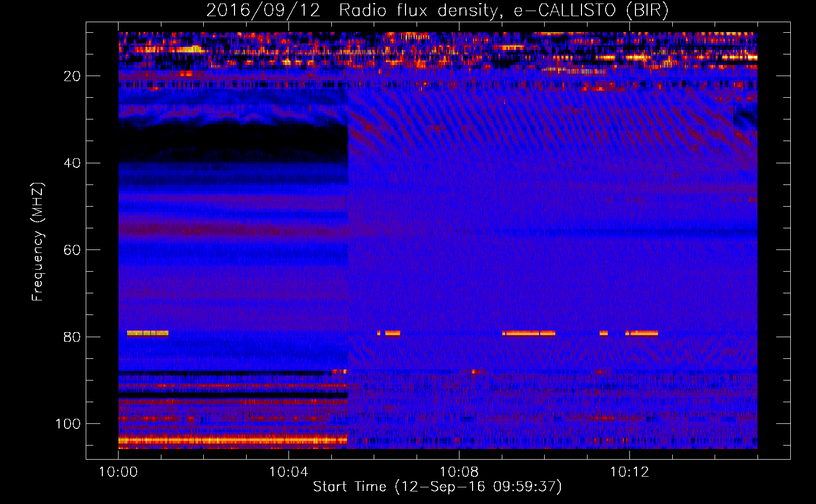Click the '10:04' time tick label
Image resolution: width=816 pixels, height=504 pixels.
[288, 472]
